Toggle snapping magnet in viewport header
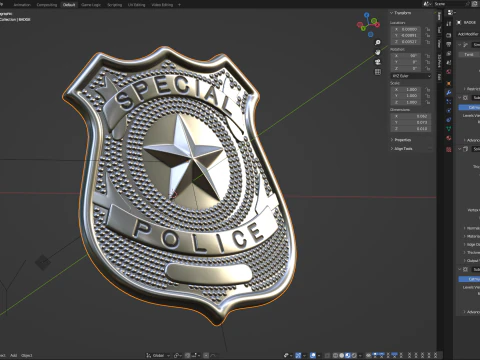Screen dimensions: 480x360 pos(188,355)
